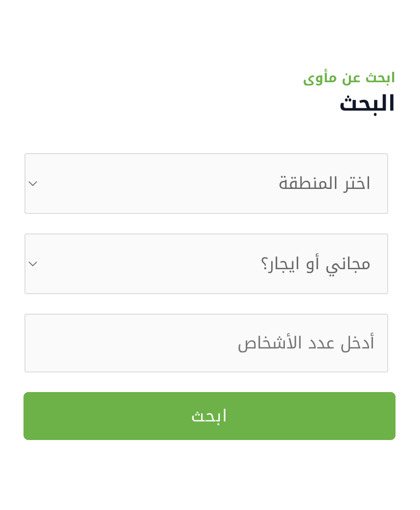Click the downward arrow beside اختر المنطقة
Image resolution: width=420 pixels, height=510 pixels.
tap(33, 184)
